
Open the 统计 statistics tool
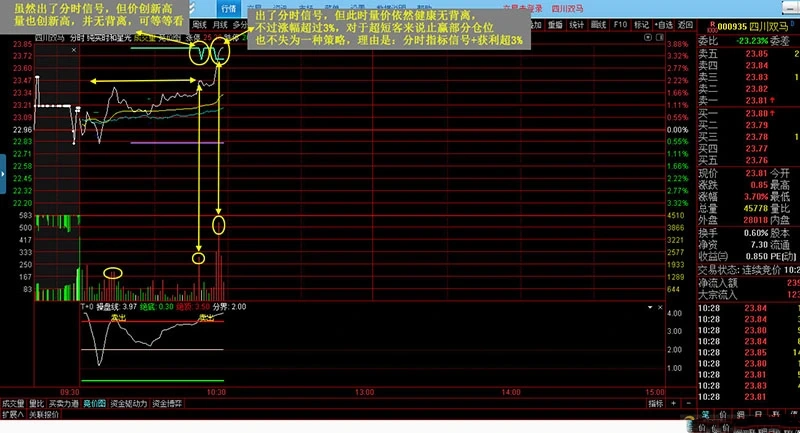point(577,24)
